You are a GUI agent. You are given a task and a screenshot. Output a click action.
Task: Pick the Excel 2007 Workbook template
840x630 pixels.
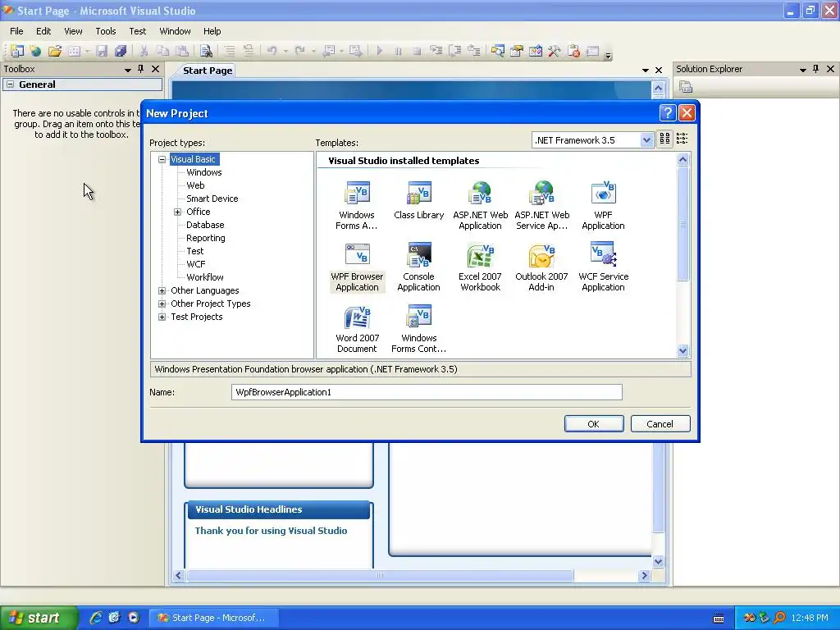[480, 267]
